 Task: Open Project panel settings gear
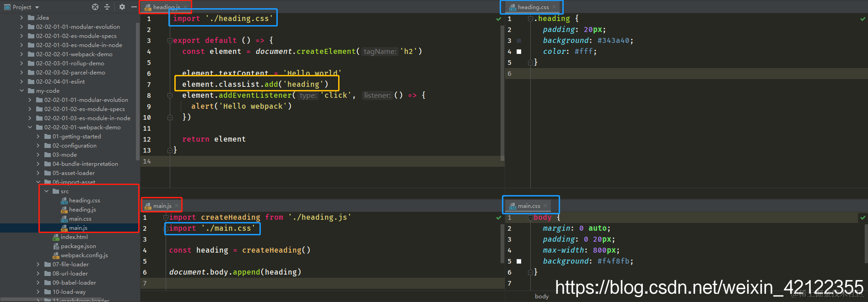tap(122, 7)
